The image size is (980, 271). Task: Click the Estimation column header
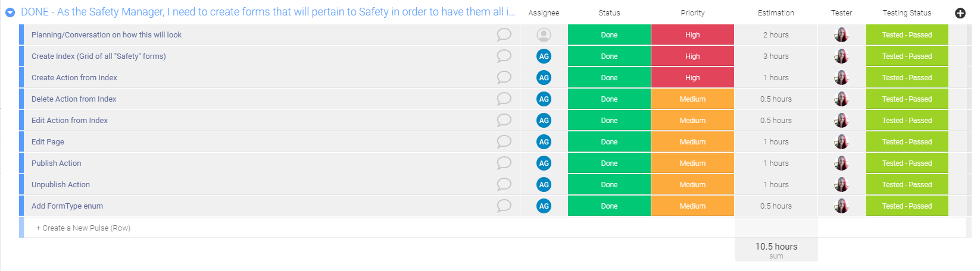coord(776,12)
